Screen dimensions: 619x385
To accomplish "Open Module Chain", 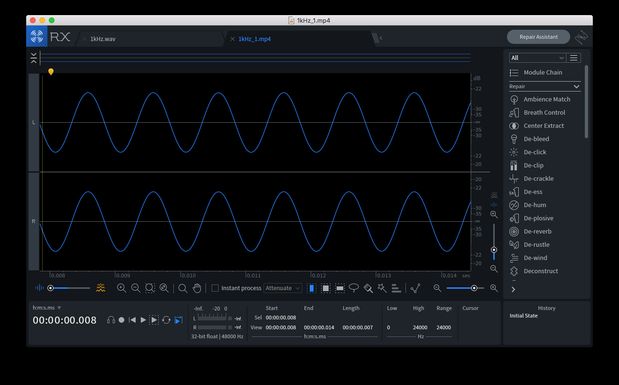I will (x=542, y=73).
